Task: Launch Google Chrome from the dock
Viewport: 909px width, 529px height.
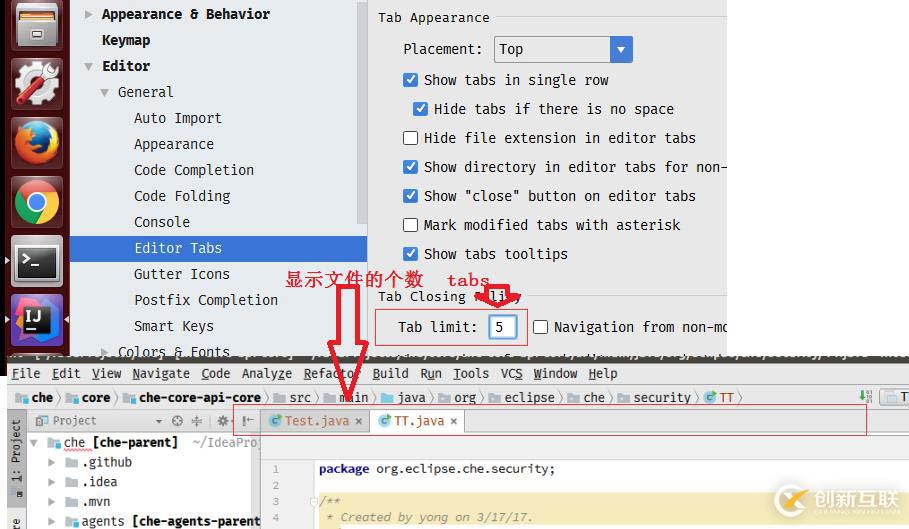Action: click(37, 202)
